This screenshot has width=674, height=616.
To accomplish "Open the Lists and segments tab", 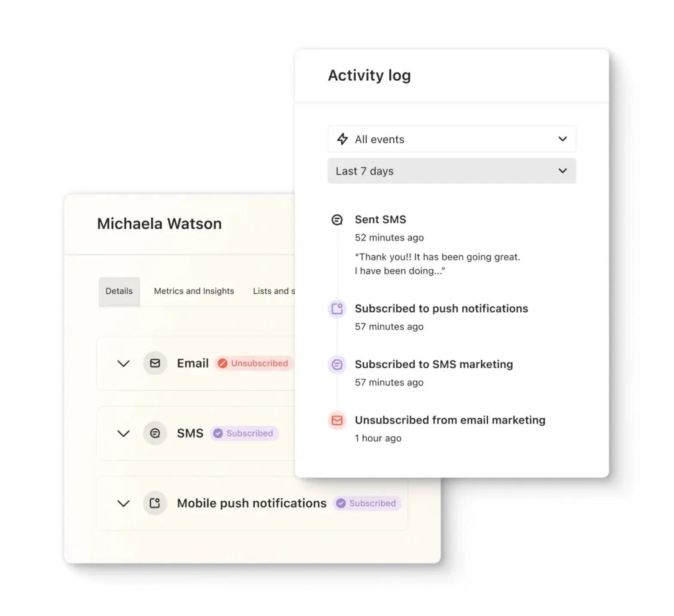I will coord(274,291).
